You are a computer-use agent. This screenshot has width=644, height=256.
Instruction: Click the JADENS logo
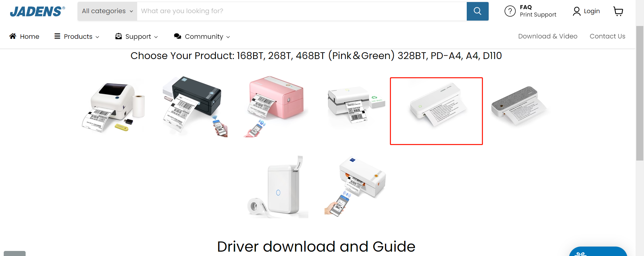coord(37,11)
